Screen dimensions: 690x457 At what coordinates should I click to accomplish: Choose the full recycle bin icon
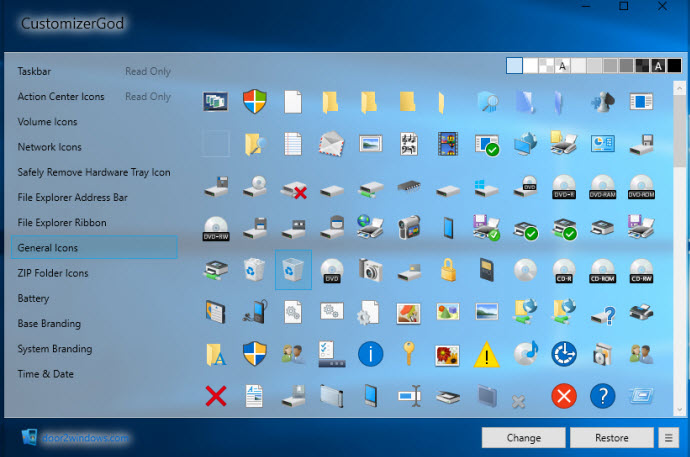coord(254,269)
